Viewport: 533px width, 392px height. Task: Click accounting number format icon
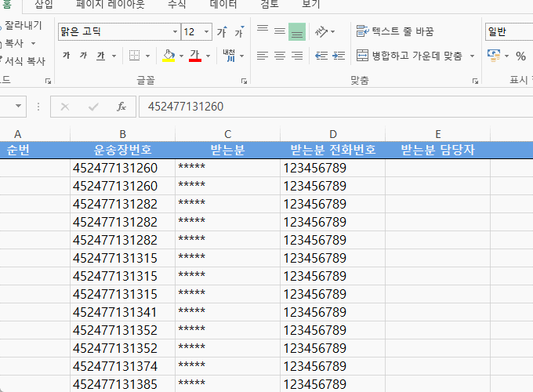point(494,56)
